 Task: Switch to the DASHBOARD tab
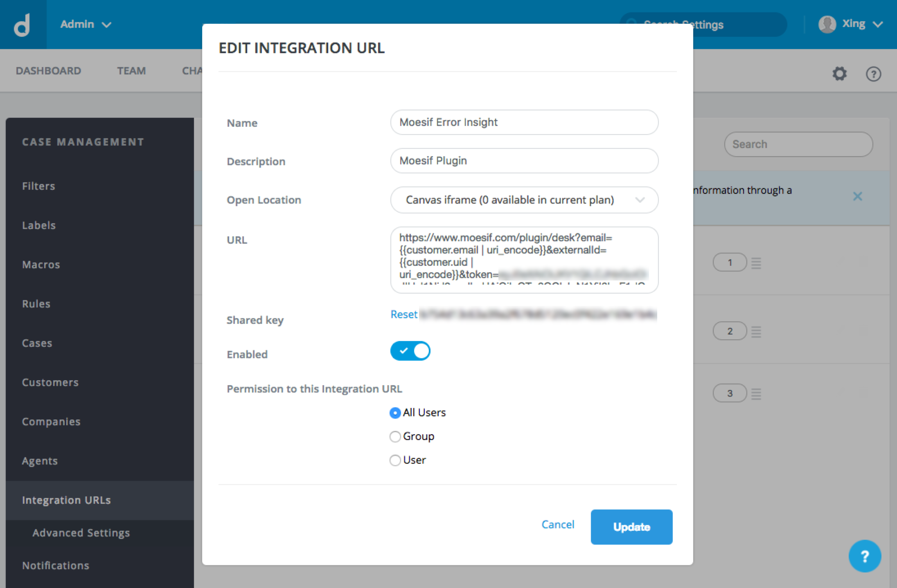(48, 70)
